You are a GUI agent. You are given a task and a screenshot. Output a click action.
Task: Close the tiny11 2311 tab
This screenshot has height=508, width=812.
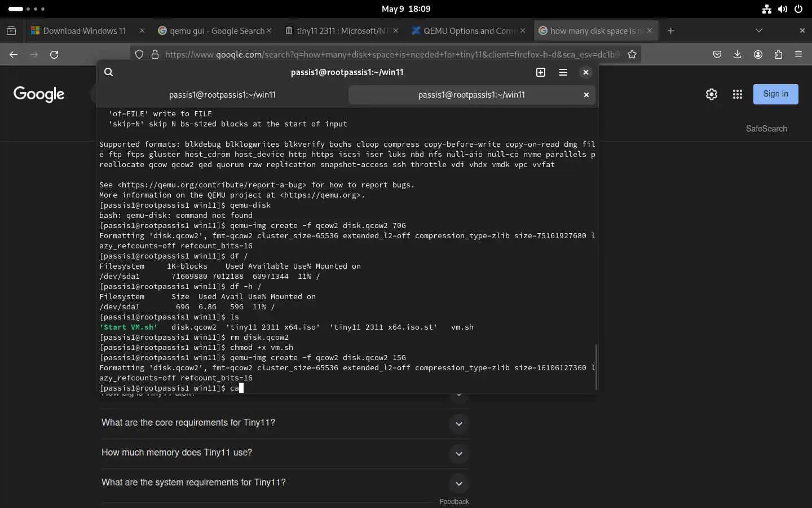point(396,31)
